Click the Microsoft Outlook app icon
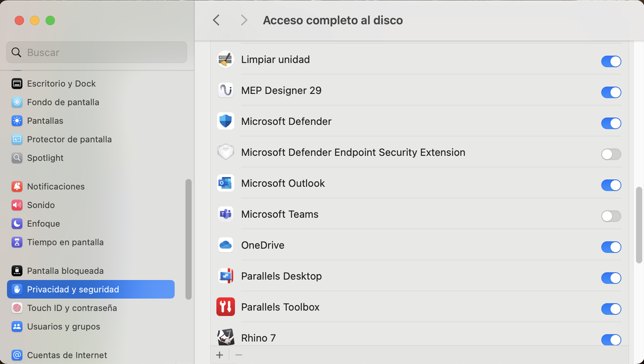The width and height of the screenshot is (644, 364). [x=225, y=183]
